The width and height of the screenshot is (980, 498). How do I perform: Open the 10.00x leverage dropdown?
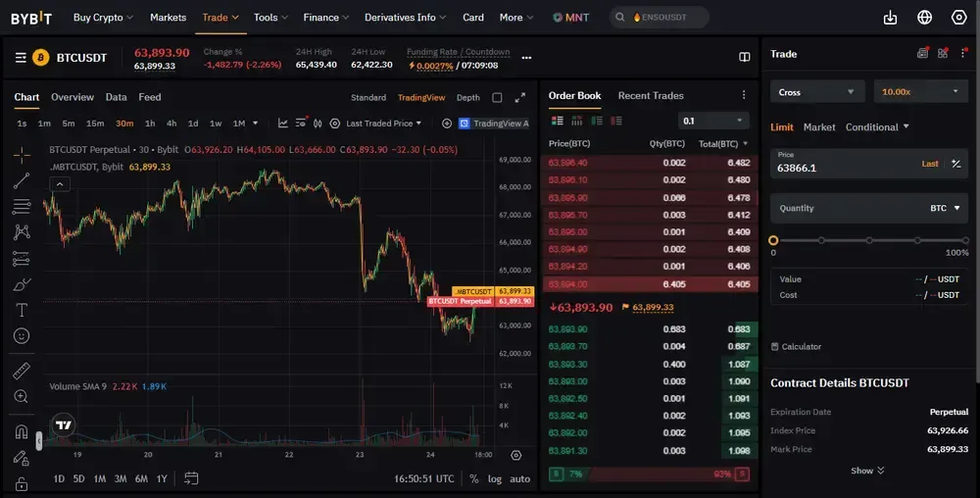click(x=920, y=92)
